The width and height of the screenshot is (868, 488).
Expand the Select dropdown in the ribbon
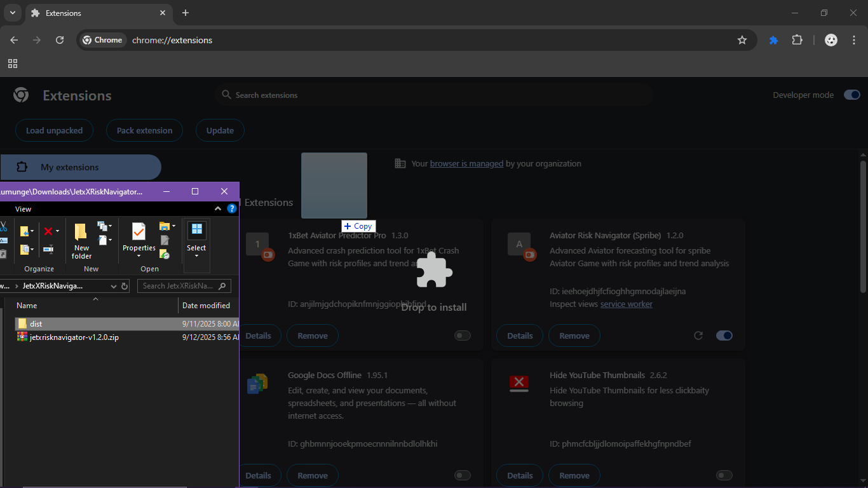pos(196,255)
